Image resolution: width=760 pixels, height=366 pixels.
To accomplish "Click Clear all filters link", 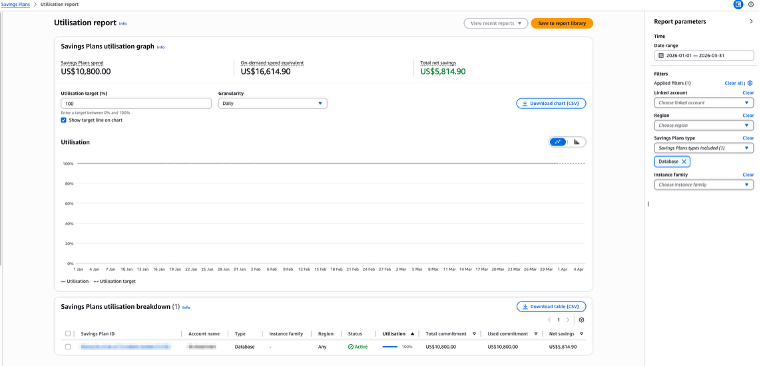I will [x=734, y=83].
